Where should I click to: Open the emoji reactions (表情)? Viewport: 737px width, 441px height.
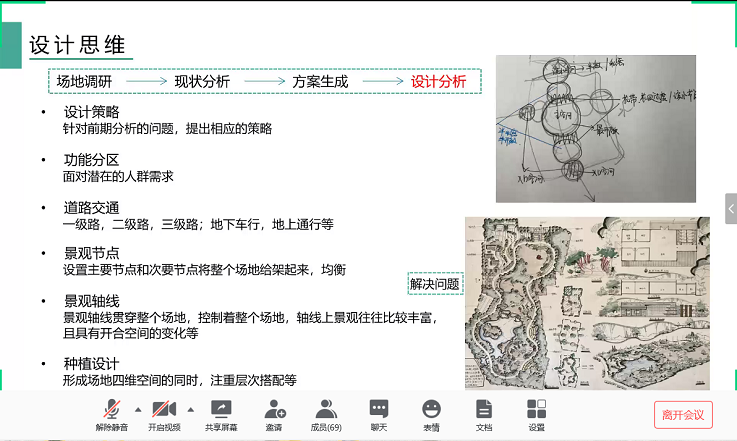click(x=431, y=412)
